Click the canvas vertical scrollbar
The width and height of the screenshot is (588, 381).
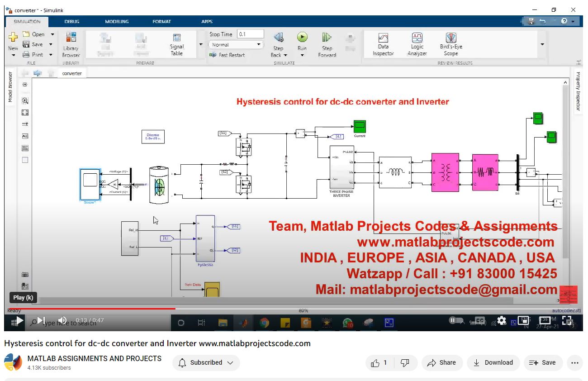click(565, 172)
